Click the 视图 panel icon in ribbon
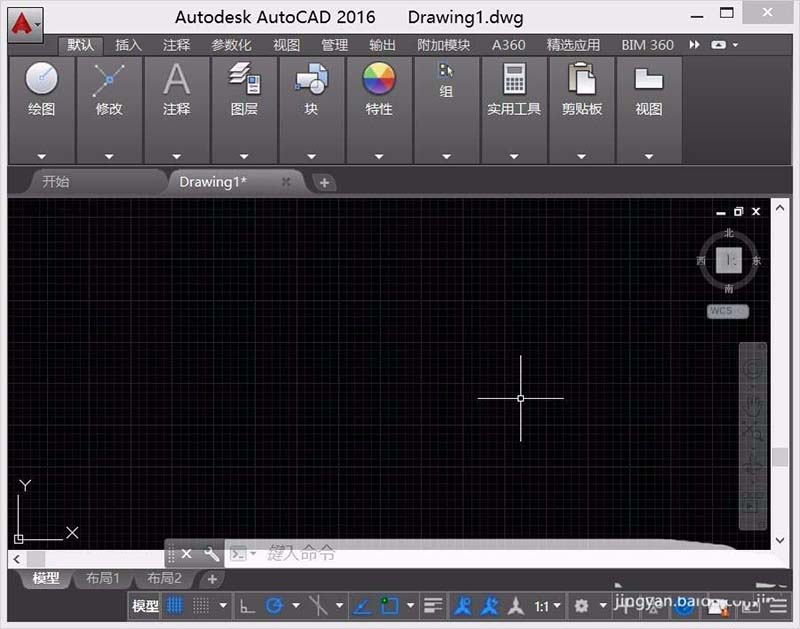 pos(648,79)
